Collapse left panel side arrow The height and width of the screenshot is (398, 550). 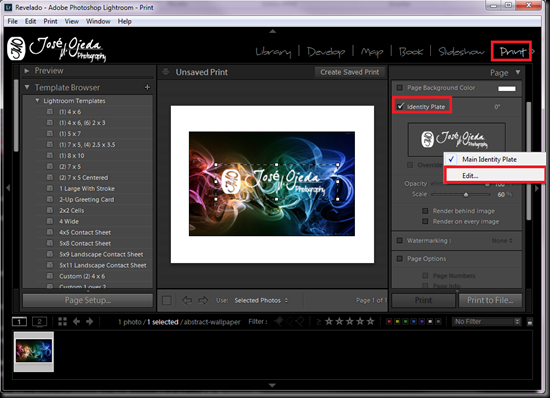coord(8,188)
